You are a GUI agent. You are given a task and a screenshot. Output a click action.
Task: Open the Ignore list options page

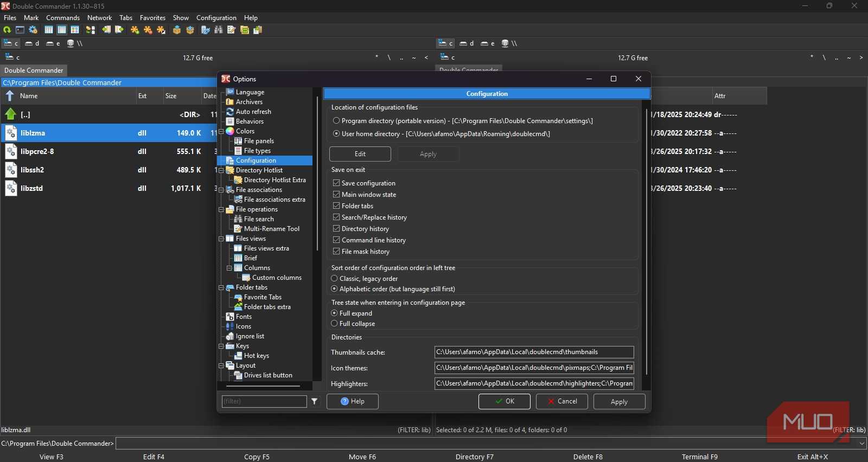[250, 336]
